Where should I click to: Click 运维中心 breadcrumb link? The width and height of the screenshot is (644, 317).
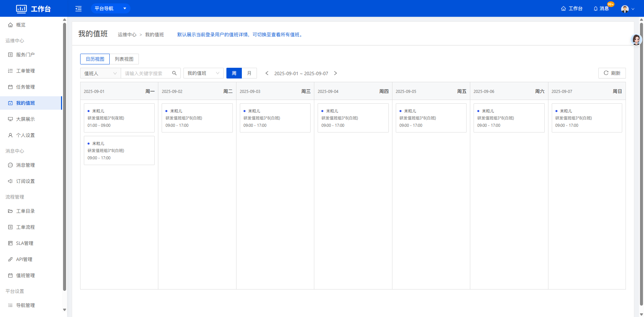pyautogui.click(x=127, y=35)
